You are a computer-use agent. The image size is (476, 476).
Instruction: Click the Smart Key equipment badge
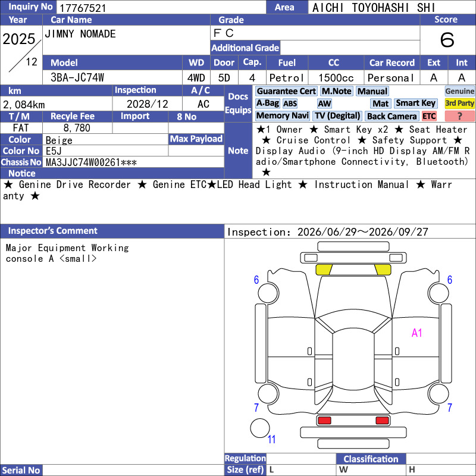pos(415,104)
